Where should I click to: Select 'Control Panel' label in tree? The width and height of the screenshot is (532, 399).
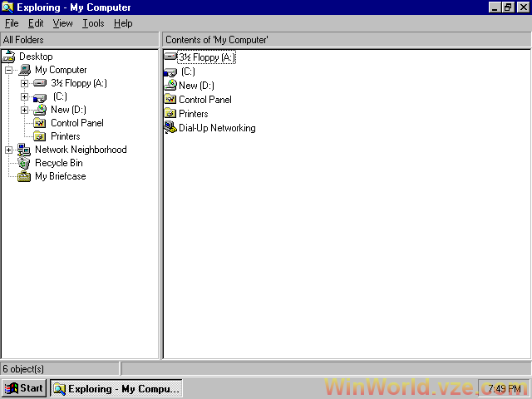pyautogui.click(x=77, y=123)
